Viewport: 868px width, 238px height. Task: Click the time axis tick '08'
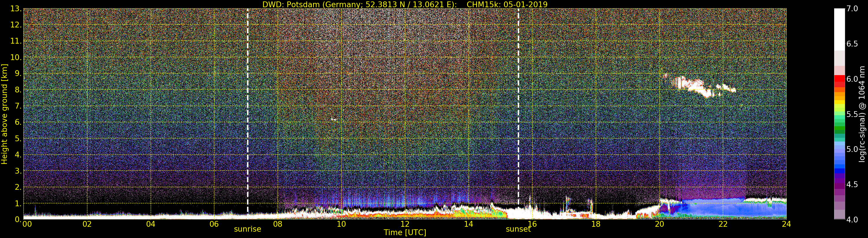click(278, 224)
